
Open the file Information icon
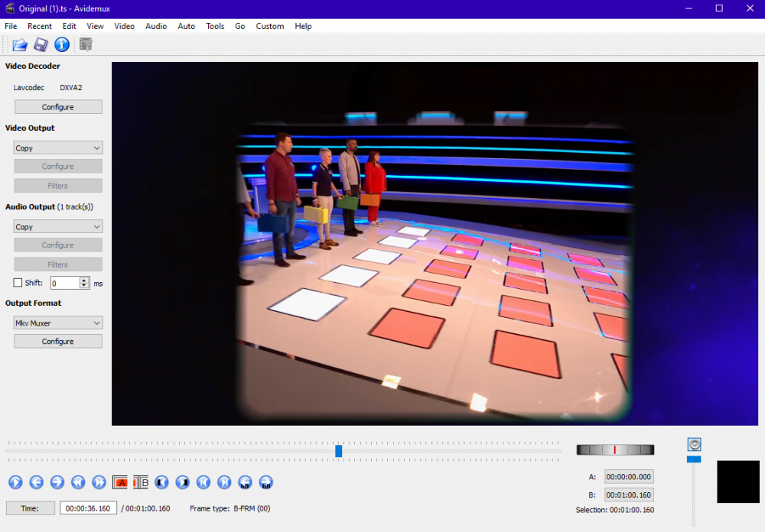pyautogui.click(x=62, y=45)
